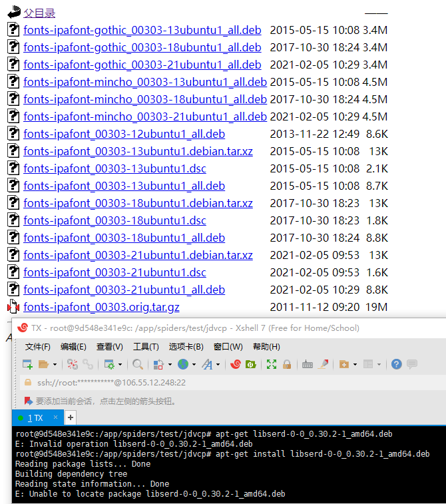This screenshot has height=504, width=446.
Task: Toggle full screen with green arrows icon
Action: coord(272,364)
